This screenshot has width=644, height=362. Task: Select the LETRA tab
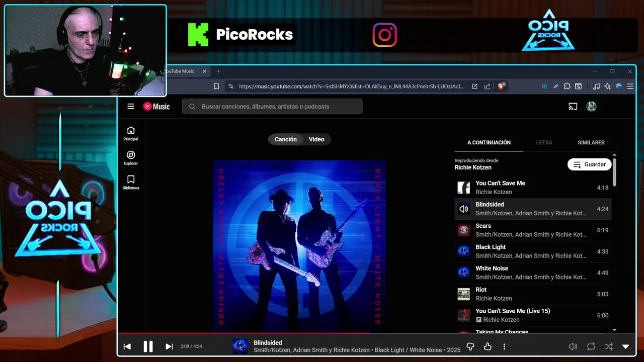[544, 143]
